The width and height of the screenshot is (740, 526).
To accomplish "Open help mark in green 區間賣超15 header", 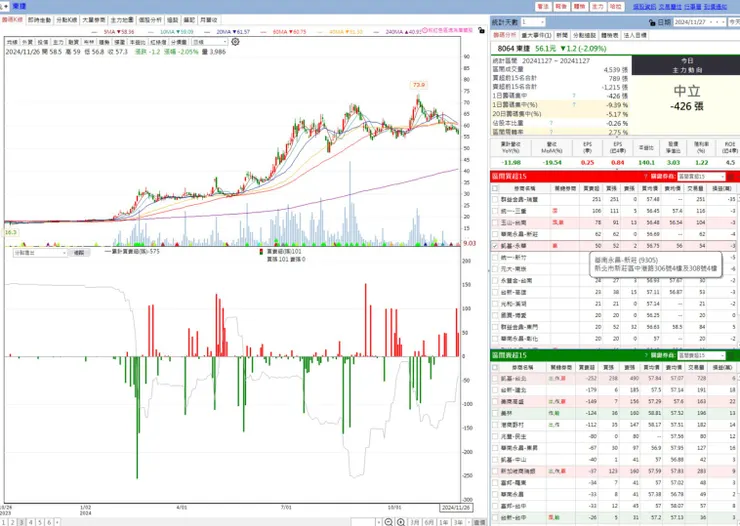I will (x=645, y=355).
